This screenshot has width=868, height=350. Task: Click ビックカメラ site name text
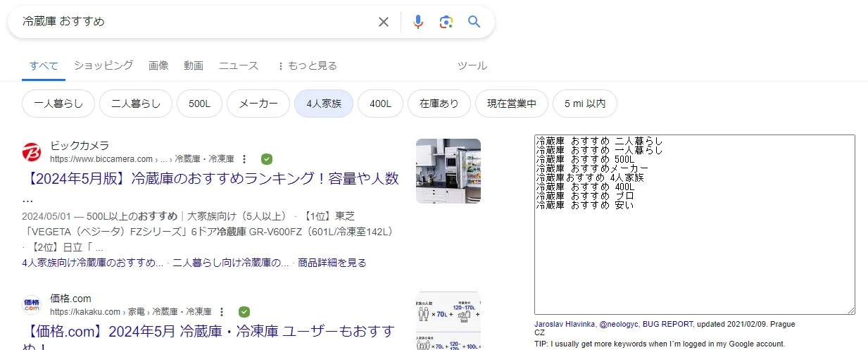tap(80, 146)
